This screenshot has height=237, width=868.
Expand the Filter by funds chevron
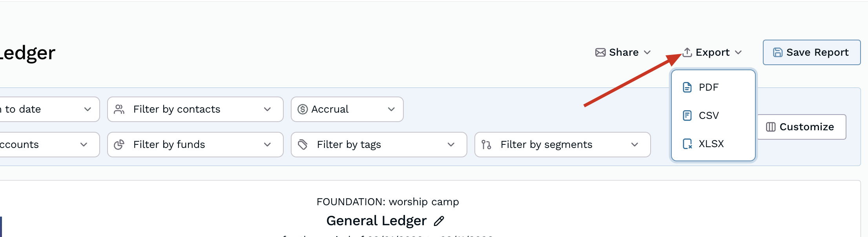268,145
